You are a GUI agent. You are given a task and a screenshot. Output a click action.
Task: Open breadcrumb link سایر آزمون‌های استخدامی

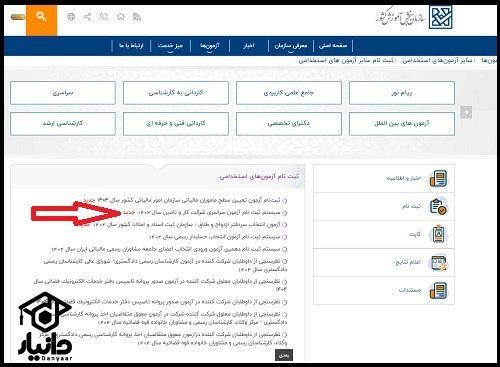437,61
